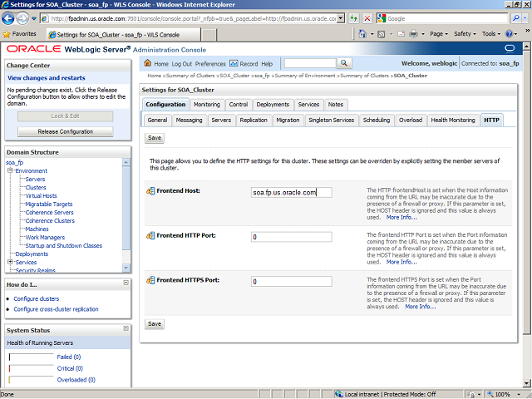Viewport: 532px width, 399px height.
Task: Open Favorites star in browser toolbar
Action: coord(7,34)
